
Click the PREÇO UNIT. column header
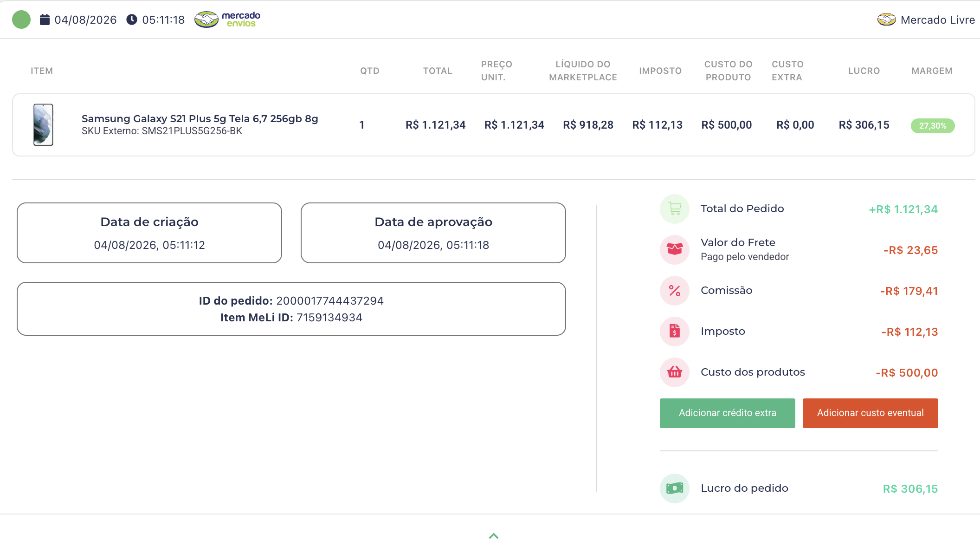click(496, 71)
